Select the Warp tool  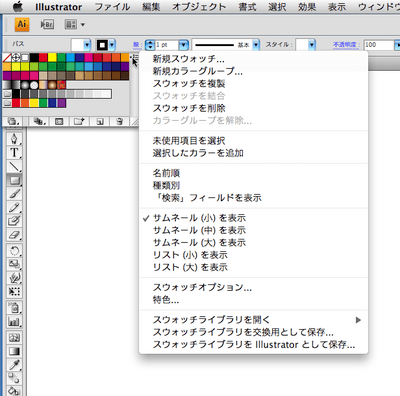[14, 278]
